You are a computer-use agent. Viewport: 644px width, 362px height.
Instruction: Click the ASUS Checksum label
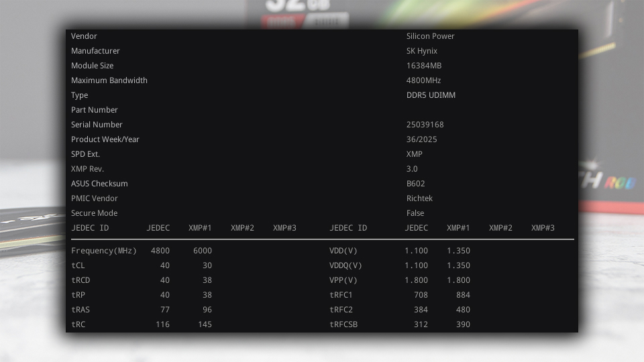pyautogui.click(x=99, y=184)
